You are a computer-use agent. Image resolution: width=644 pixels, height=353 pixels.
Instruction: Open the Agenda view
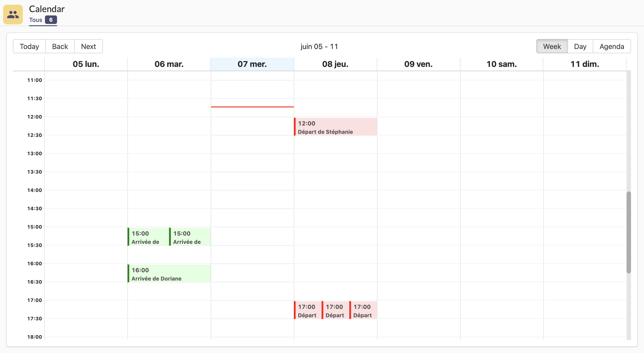coord(612,46)
